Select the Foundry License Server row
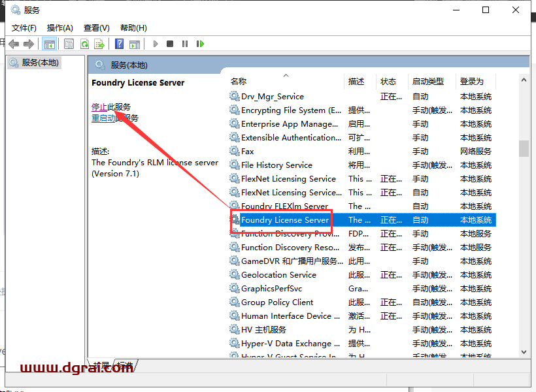Image resolution: width=536 pixels, height=392 pixels. (x=362, y=220)
